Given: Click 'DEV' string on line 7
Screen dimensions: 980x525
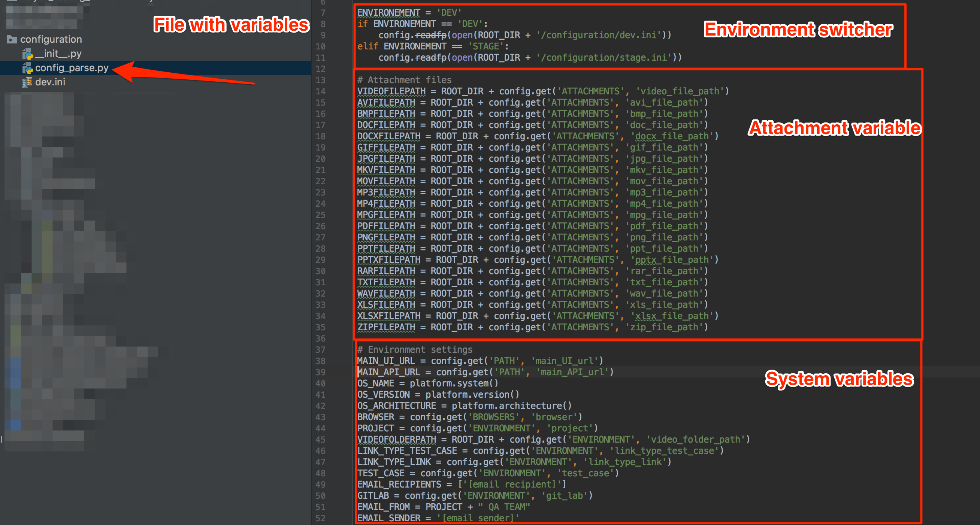Looking at the screenshot, I should pos(449,13).
